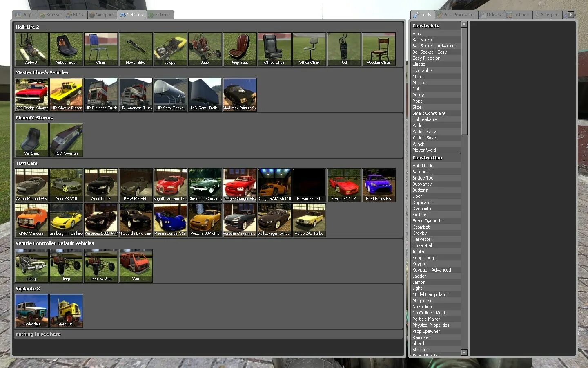Collapse the Master Chris's Vehicles category
Viewport: 588px width, 368px height.
tap(208, 72)
